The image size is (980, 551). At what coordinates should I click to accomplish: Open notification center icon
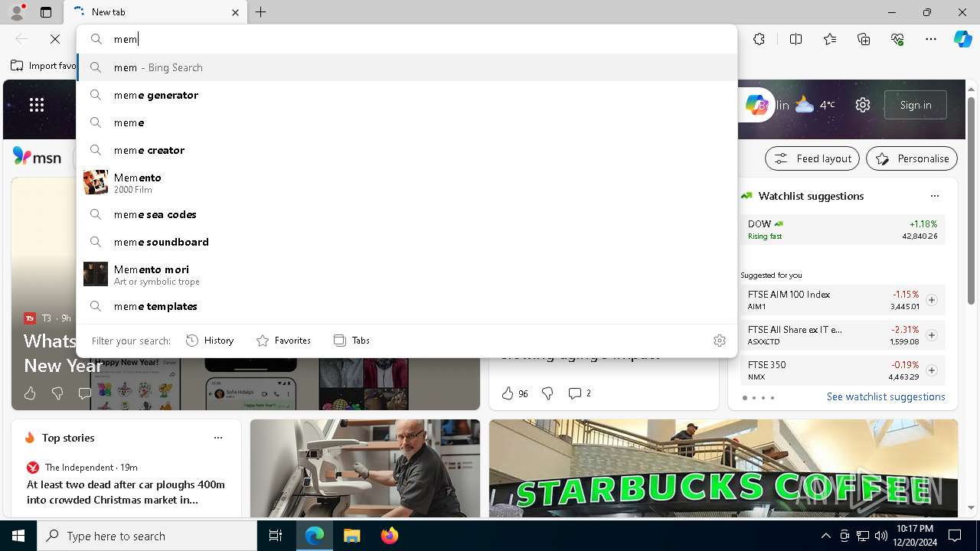click(955, 536)
